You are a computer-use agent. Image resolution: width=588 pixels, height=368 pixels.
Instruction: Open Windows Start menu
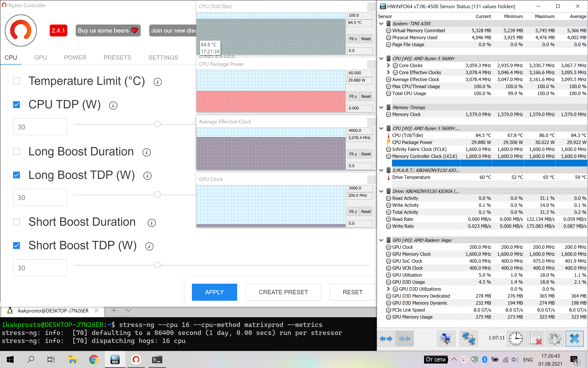(10, 359)
